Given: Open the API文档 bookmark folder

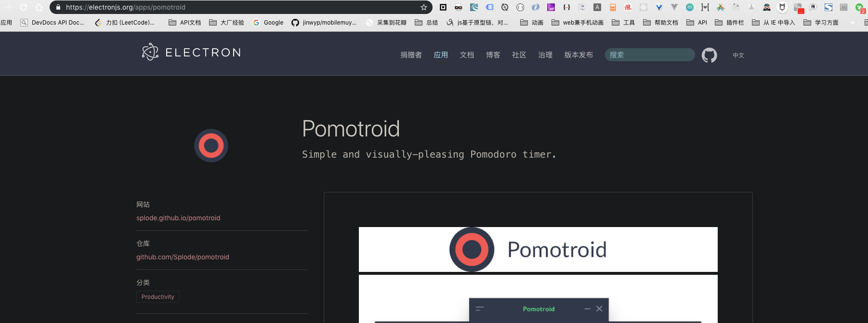Looking at the screenshot, I should click(184, 23).
